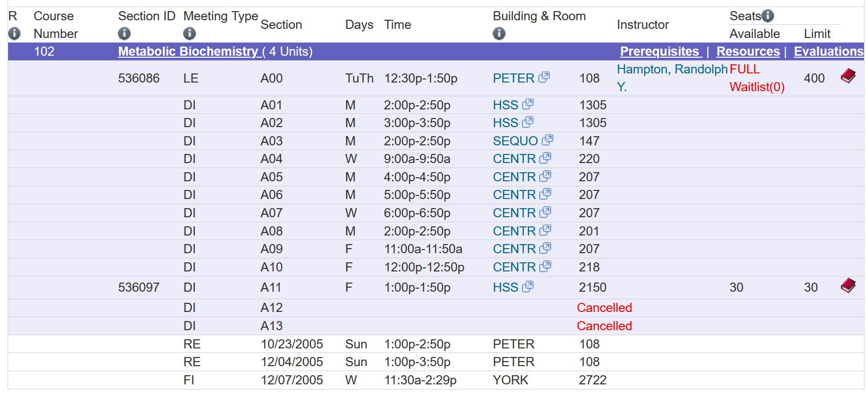Viewport: 868px width, 395px height.
Task: Open the Prerequisites link
Action: 661,52
